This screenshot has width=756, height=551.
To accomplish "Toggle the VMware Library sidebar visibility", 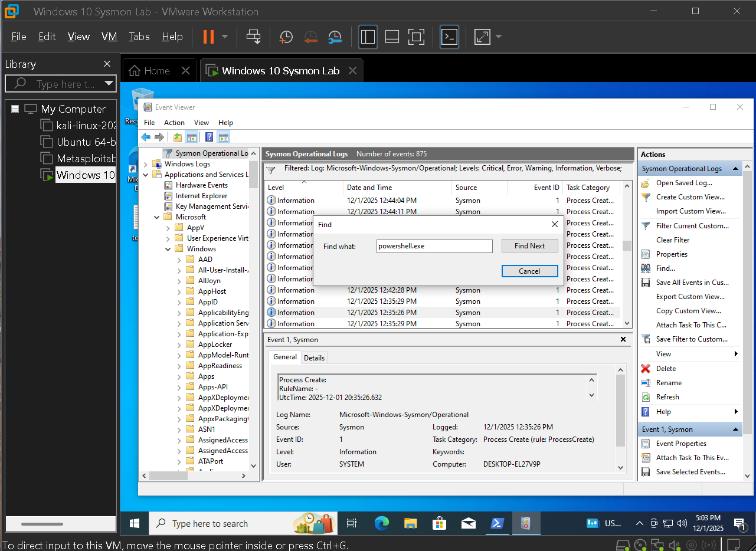I will 368,37.
